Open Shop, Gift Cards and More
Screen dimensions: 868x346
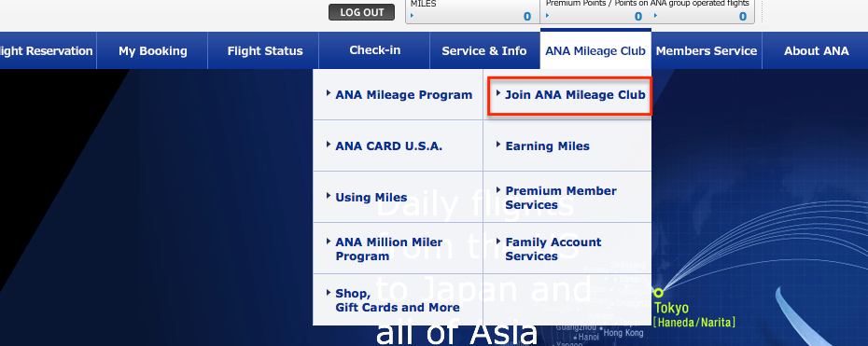(x=397, y=300)
